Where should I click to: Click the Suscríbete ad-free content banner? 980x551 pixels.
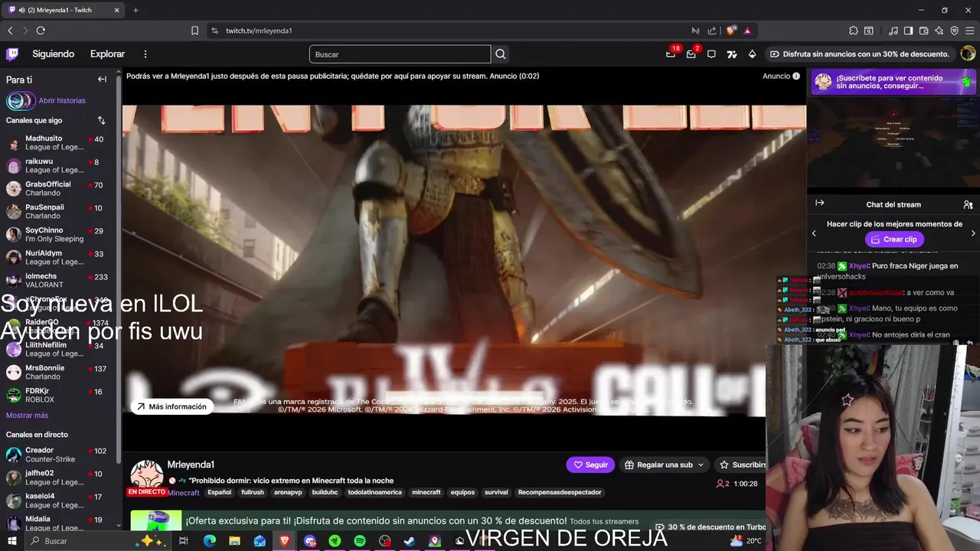[x=893, y=82]
